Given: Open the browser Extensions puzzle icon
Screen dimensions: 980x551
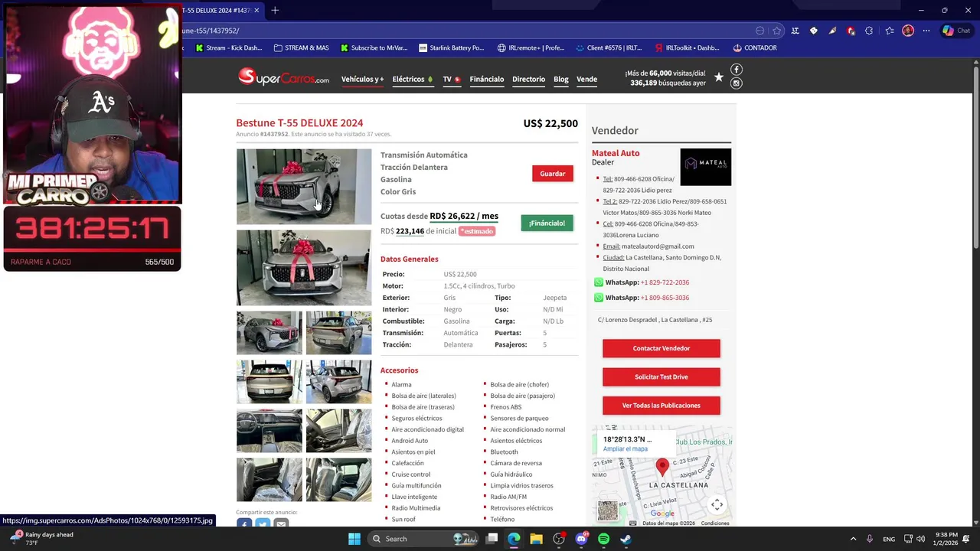Looking at the screenshot, I should point(869,31).
